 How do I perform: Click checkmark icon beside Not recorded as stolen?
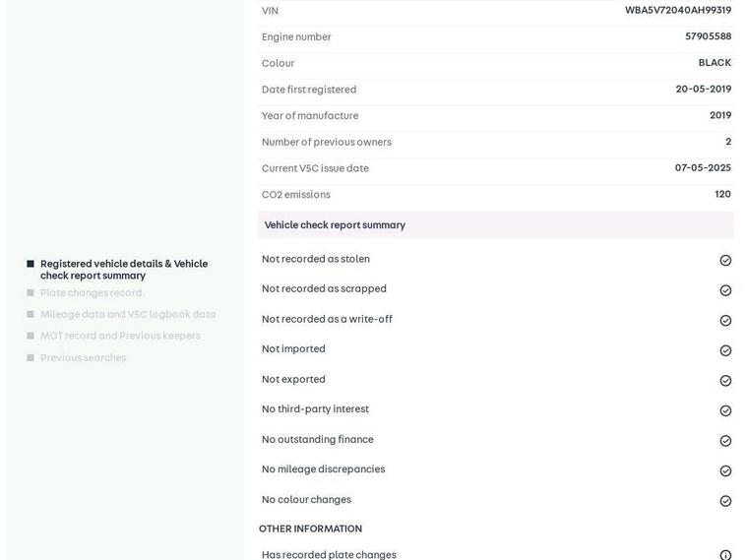(725, 261)
